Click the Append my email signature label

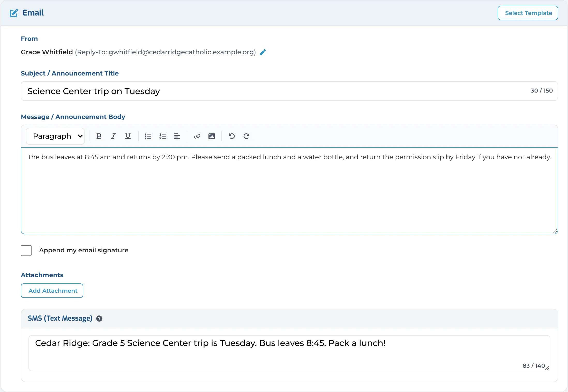(x=84, y=250)
